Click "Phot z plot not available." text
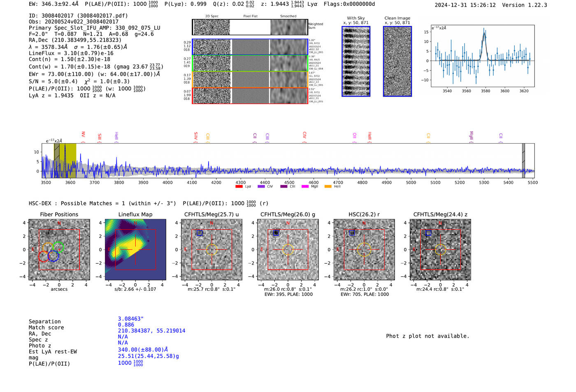 click(x=427, y=336)
